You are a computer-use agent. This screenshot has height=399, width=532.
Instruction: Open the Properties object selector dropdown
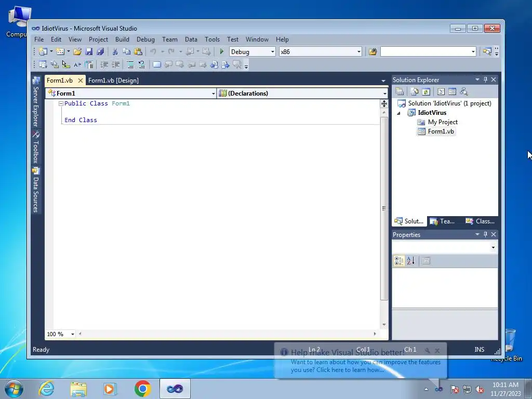(493, 248)
